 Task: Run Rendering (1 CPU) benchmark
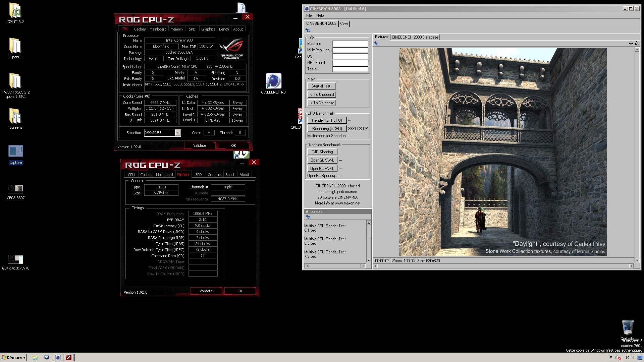tap(327, 120)
